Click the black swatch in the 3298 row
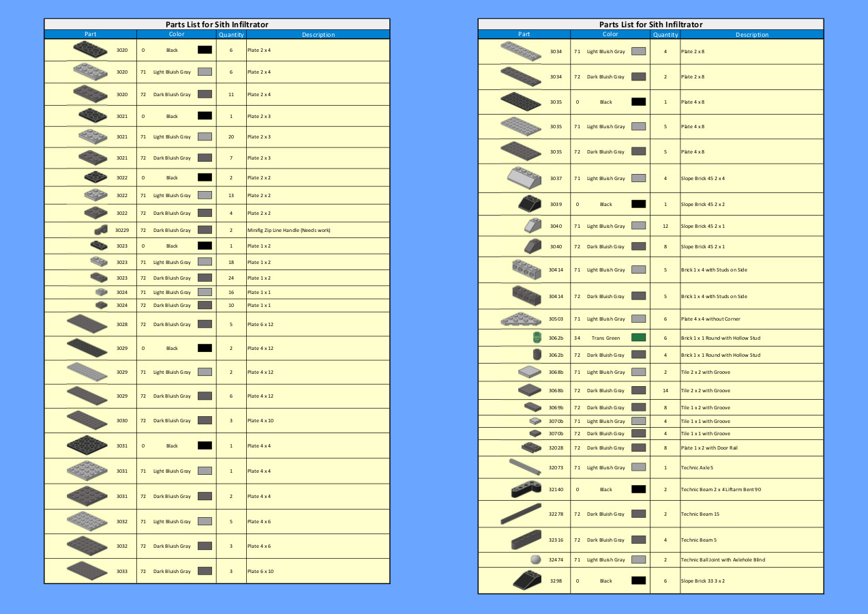This screenshot has width=868, height=614. (x=639, y=581)
